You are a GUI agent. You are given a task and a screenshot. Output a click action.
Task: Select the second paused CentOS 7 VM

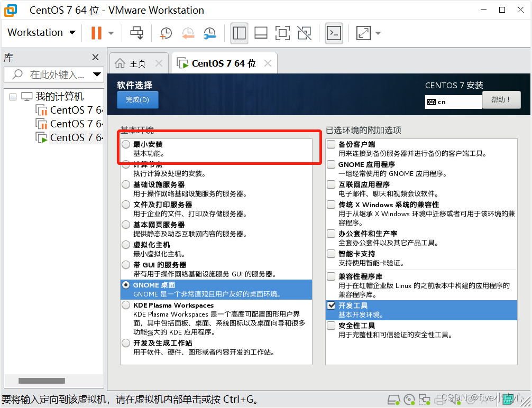70,124
